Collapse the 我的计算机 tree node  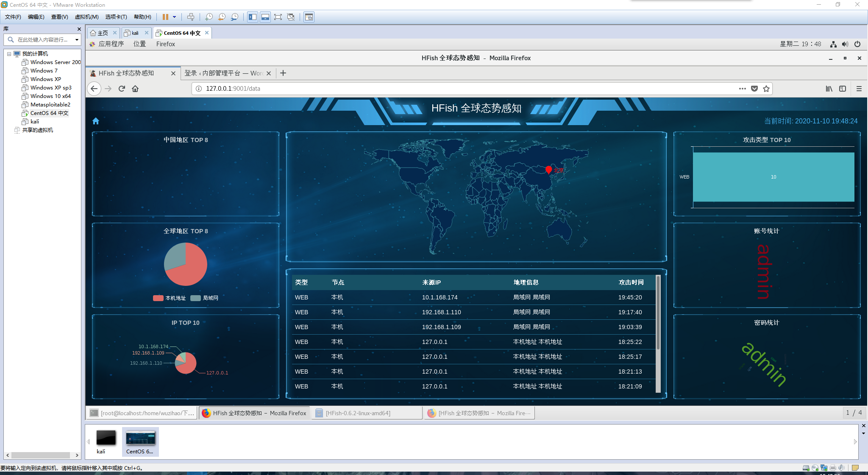tap(9, 54)
